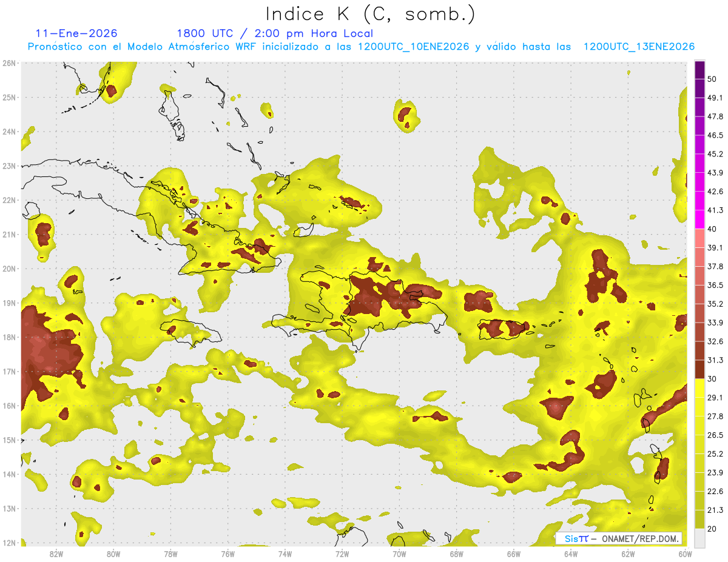Image resolution: width=728 pixels, height=562 pixels.
Task: Click the 24N latitude label
Action: click(9, 132)
